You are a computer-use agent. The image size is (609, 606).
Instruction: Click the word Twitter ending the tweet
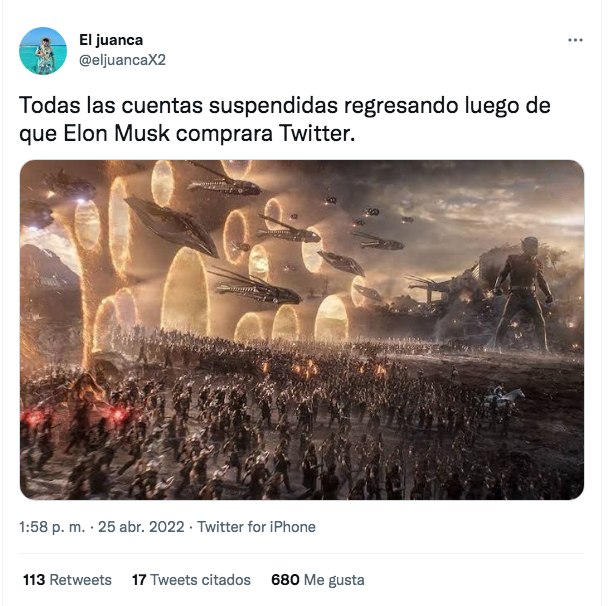tap(314, 134)
